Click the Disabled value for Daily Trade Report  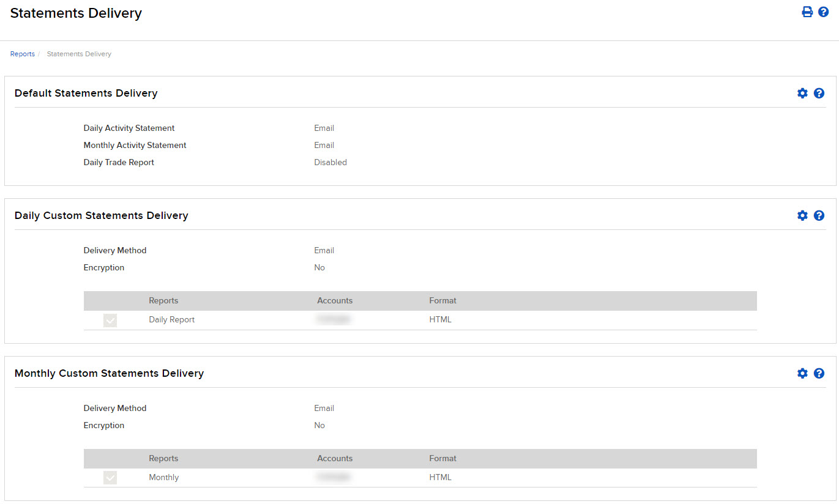330,162
